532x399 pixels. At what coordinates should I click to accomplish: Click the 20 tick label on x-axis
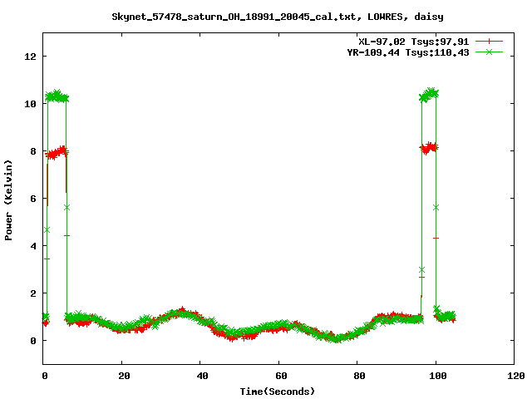click(121, 375)
